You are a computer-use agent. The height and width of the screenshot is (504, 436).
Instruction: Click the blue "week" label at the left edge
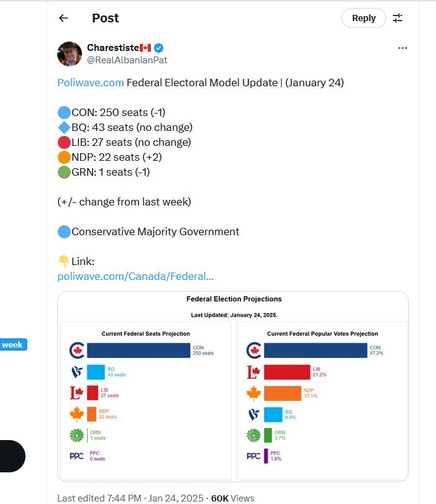(x=12, y=344)
